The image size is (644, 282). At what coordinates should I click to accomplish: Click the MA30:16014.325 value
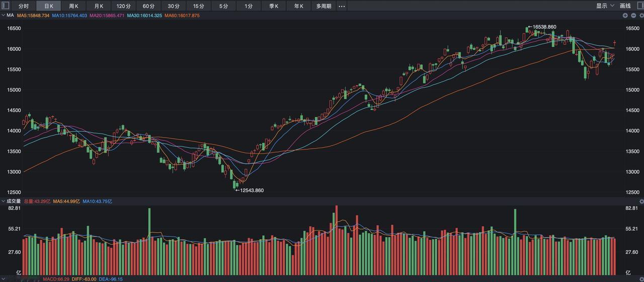[x=144, y=16]
